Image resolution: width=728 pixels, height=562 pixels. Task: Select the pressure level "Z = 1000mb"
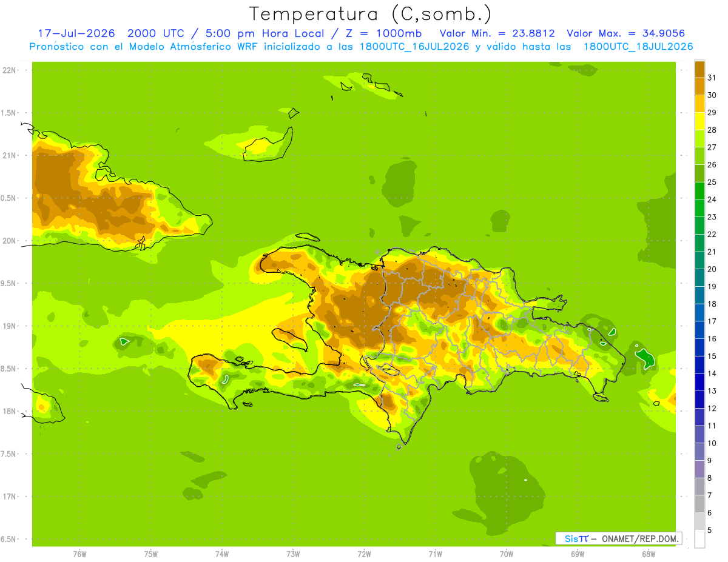tap(383, 33)
